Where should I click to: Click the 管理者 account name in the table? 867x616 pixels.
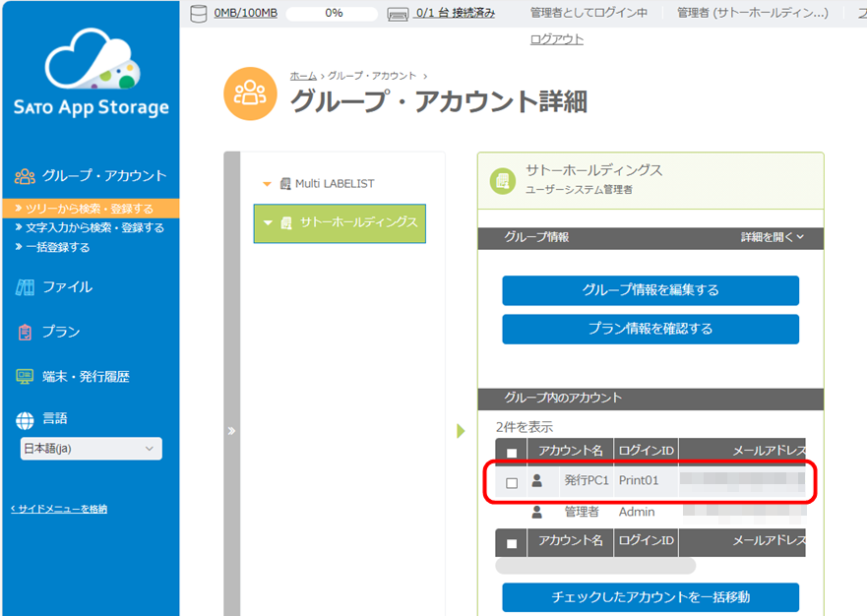point(582,512)
